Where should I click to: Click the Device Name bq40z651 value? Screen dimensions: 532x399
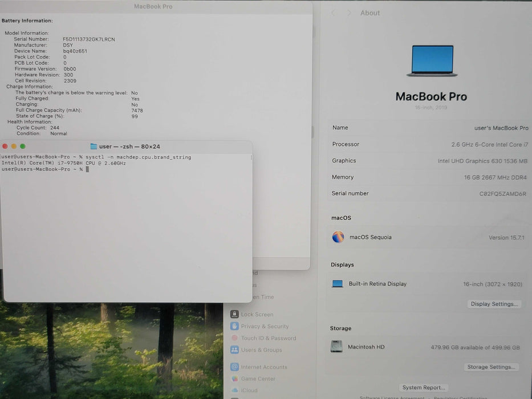point(75,51)
